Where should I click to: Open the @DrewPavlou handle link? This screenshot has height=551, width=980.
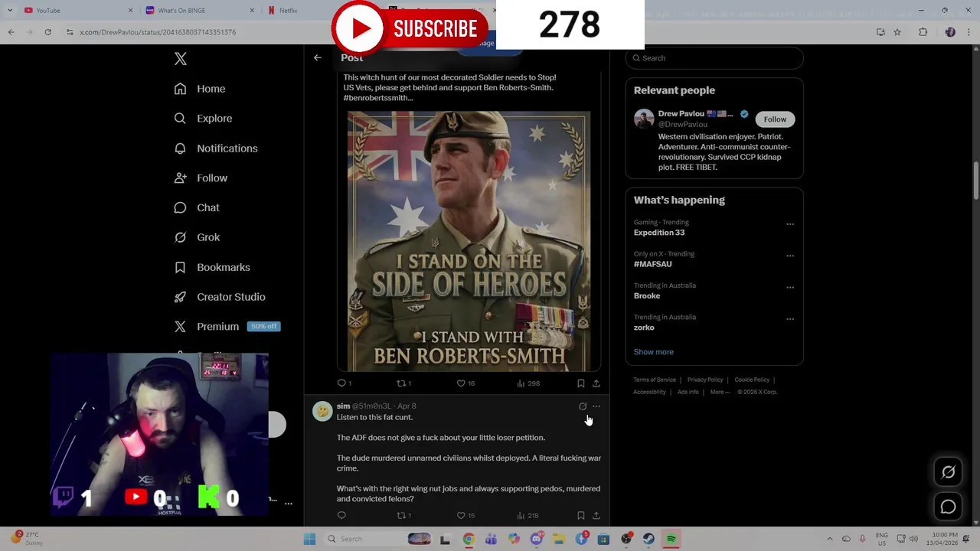tap(683, 124)
